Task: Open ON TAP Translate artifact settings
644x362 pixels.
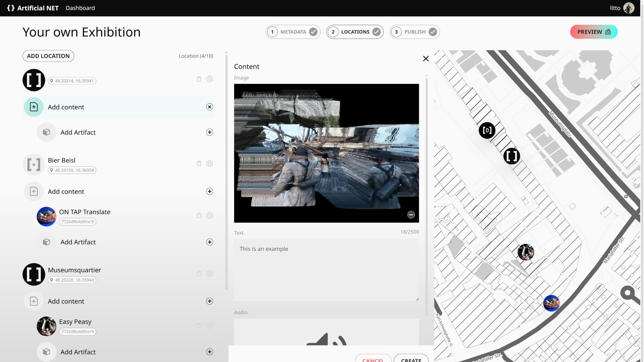Action: [x=210, y=216]
